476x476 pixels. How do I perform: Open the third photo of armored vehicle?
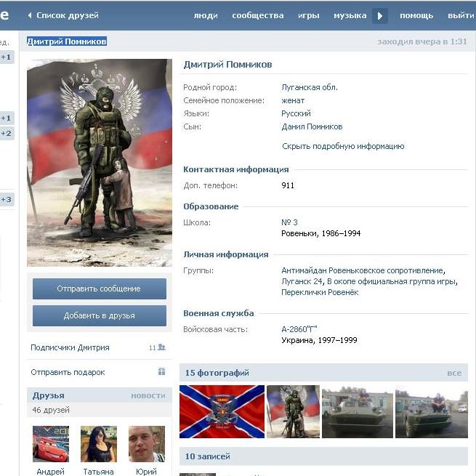[358, 411]
